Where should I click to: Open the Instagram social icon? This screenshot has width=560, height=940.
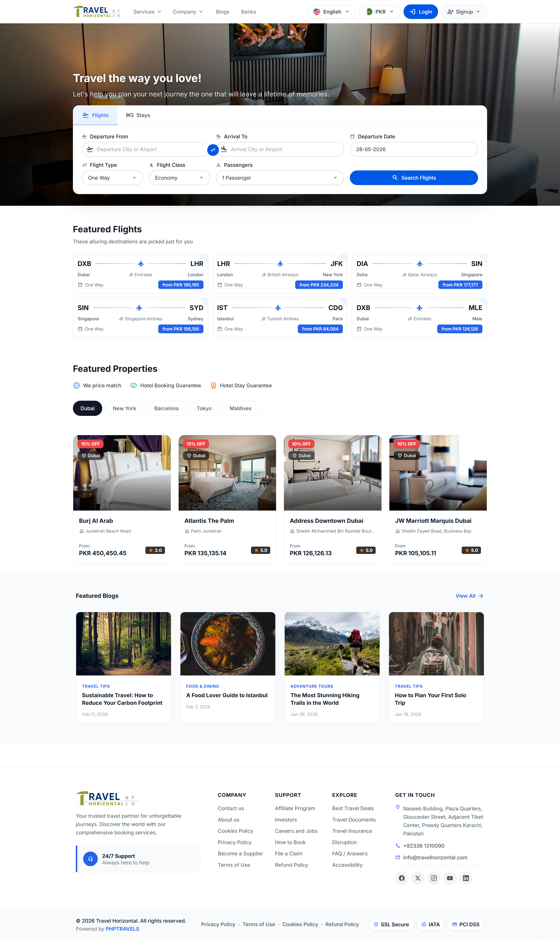434,878
